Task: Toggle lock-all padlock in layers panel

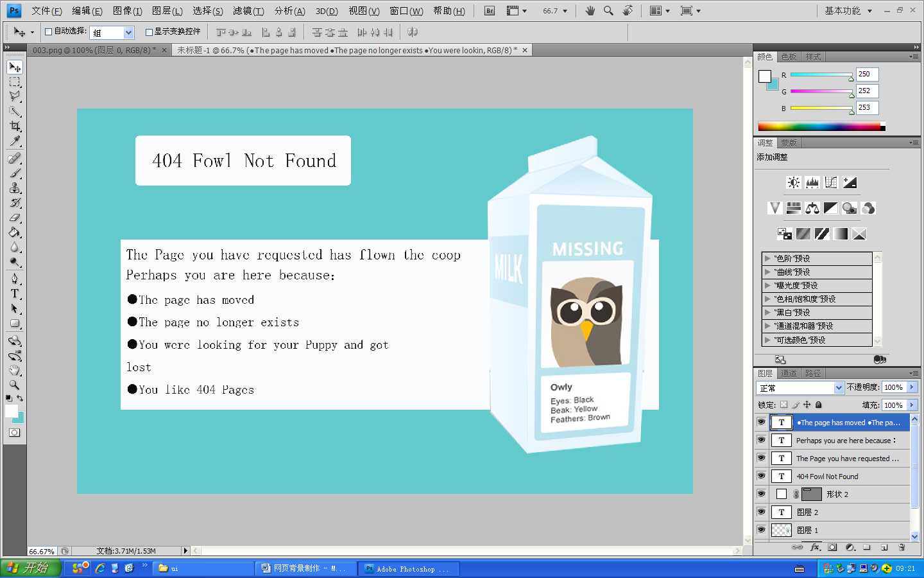Action: coord(819,405)
